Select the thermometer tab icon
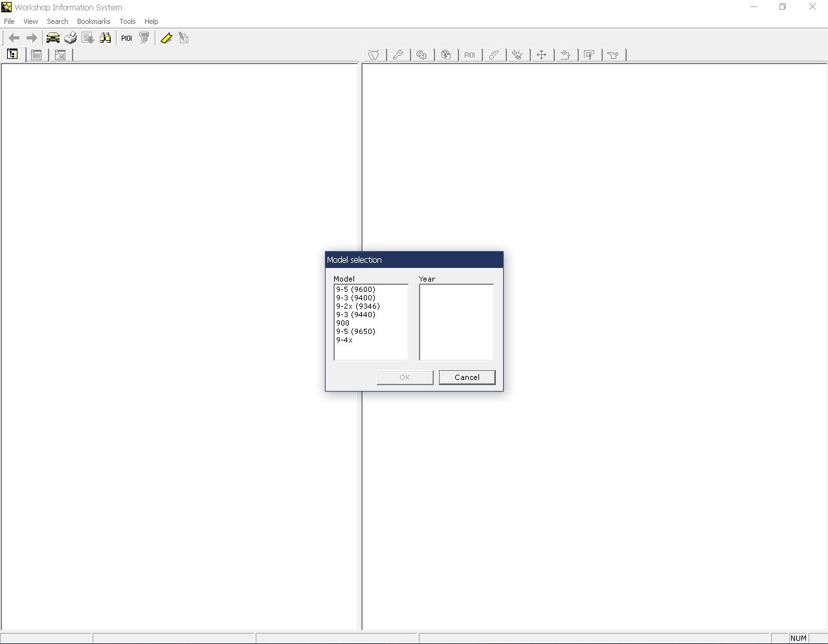The height and width of the screenshot is (644, 828). point(494,55)
